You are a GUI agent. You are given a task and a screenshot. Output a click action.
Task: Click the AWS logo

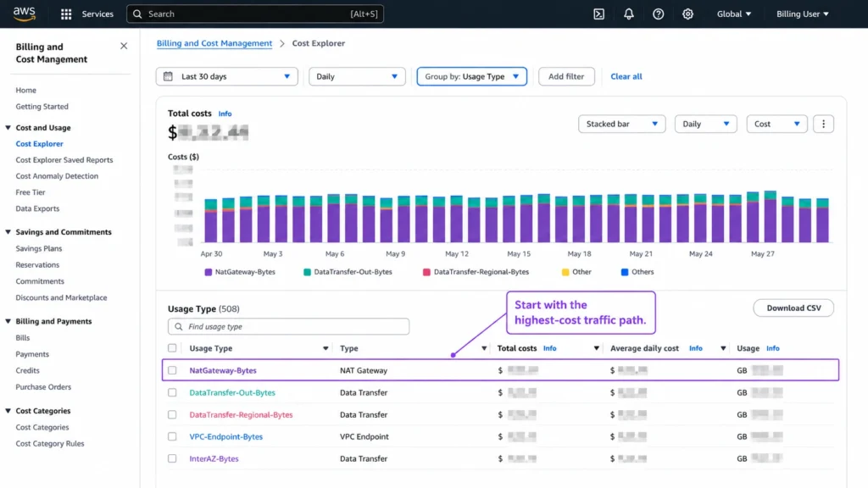(x=24, y=14)
